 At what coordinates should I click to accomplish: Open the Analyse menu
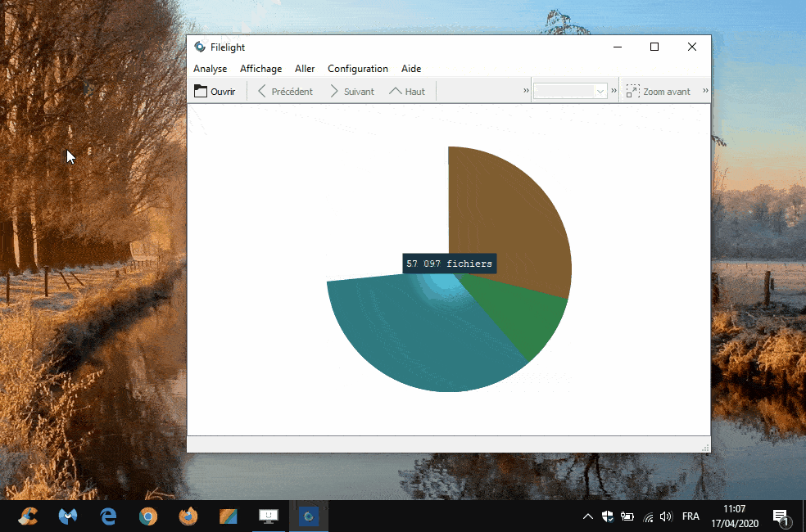click(211, 69)
